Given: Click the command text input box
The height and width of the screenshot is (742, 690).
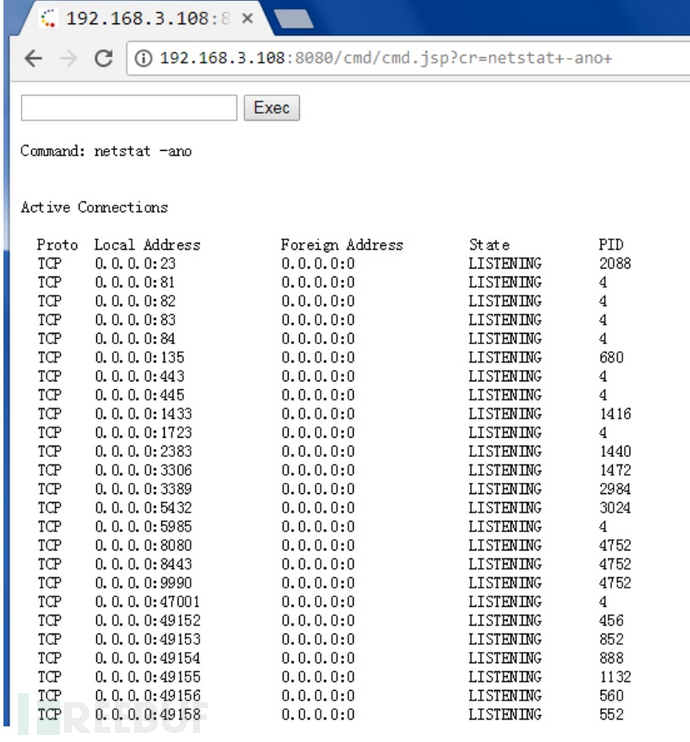Looking at the screenshot, I should (x=129, y=108).
